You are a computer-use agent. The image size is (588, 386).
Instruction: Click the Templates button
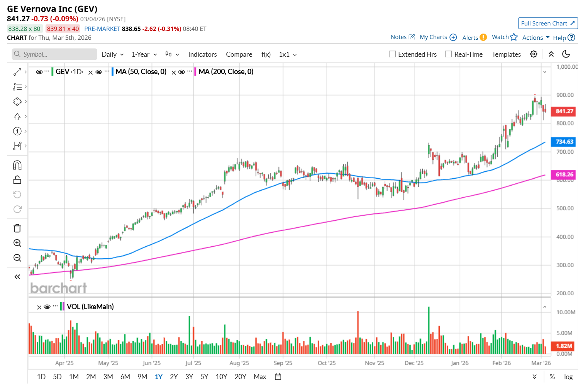tap(506, 54)
